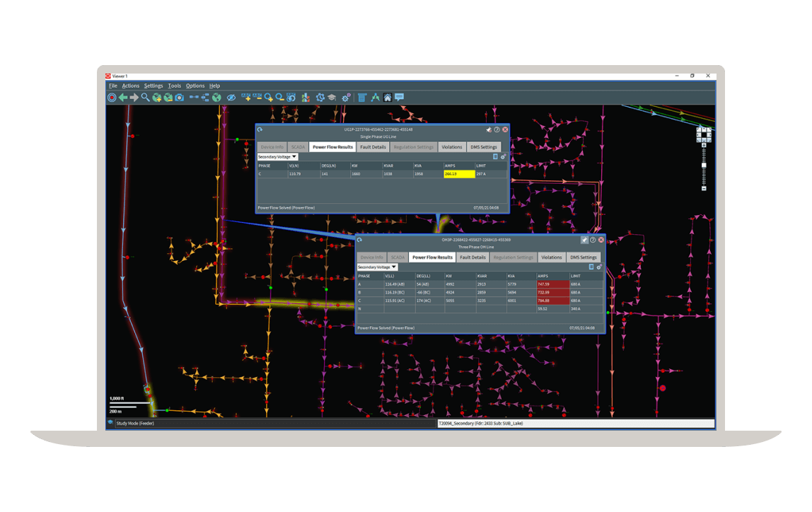812x512 pixels.
Task: Click the label plus icon in toolbar
Action: [246, 97]
